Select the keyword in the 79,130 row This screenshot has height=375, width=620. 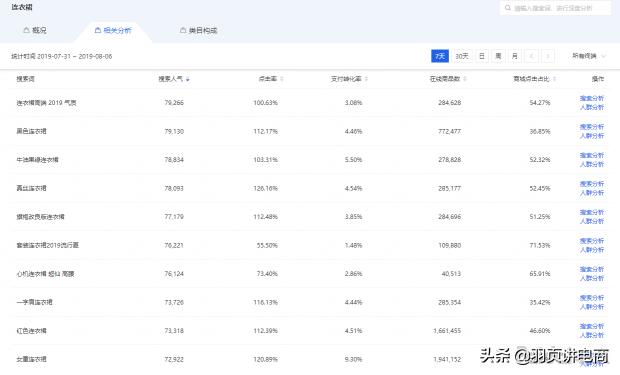(31, 131)
